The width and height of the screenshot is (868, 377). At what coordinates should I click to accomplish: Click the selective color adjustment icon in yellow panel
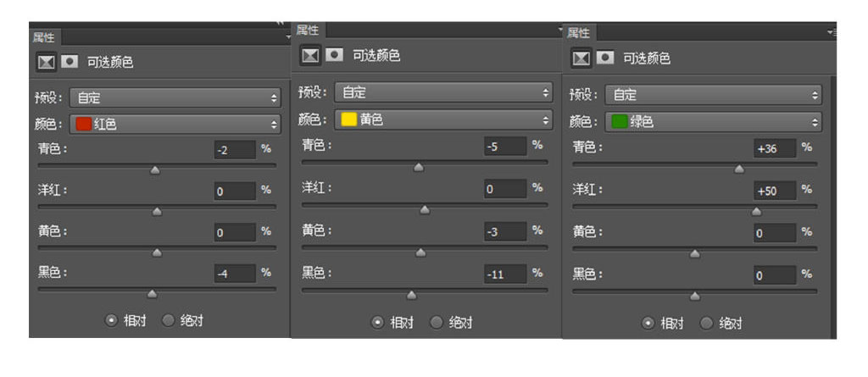[310, 55]
